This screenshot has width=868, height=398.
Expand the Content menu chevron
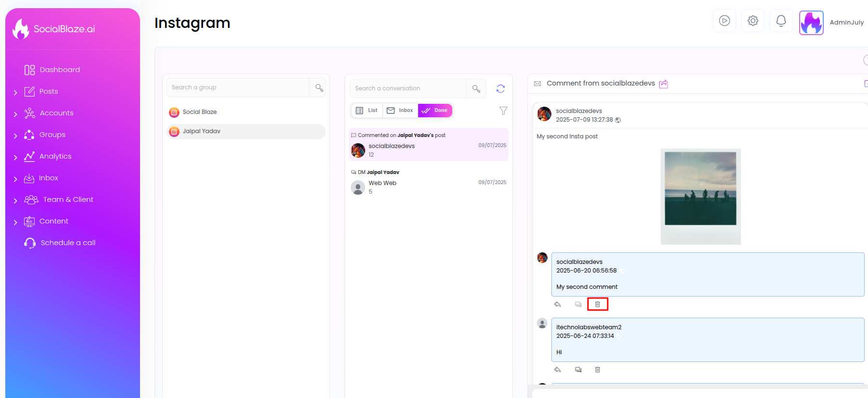15,222
